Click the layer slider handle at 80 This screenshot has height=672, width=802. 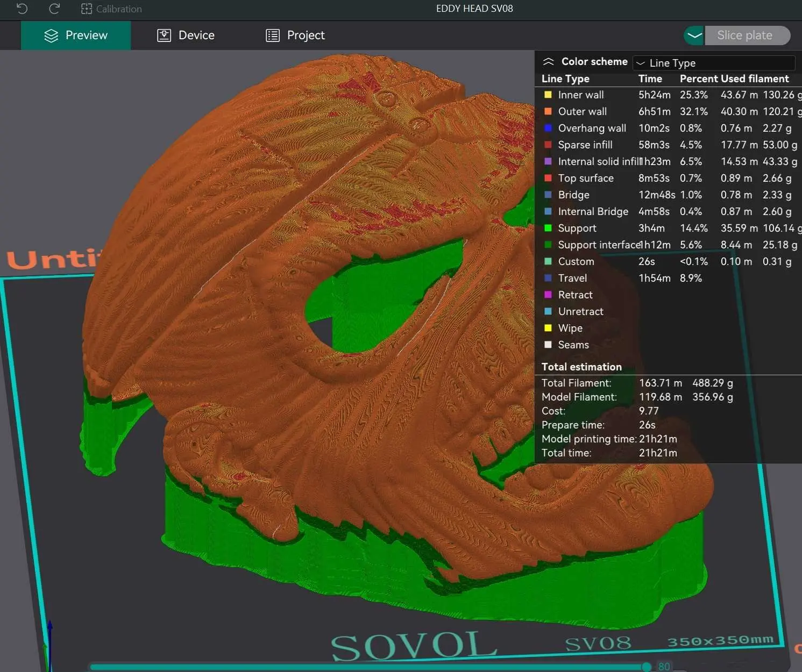tap(647, 667)
